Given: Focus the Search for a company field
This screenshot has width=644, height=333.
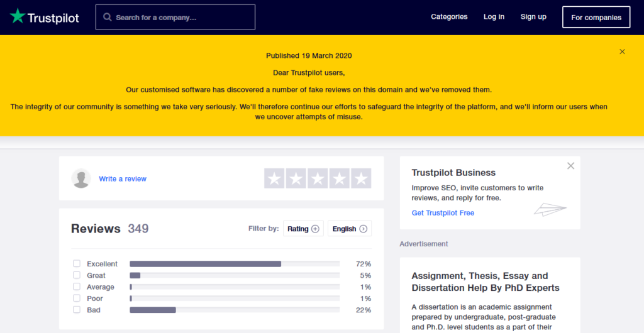Looking at the screenshot, I should (x=175, y=17).
